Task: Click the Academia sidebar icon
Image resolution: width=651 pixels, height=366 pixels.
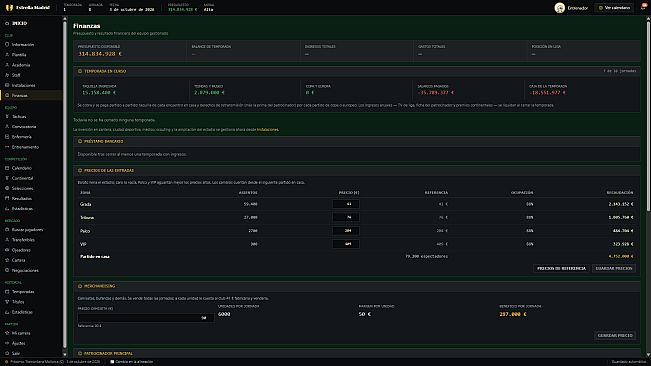Action: coord(7,65)
